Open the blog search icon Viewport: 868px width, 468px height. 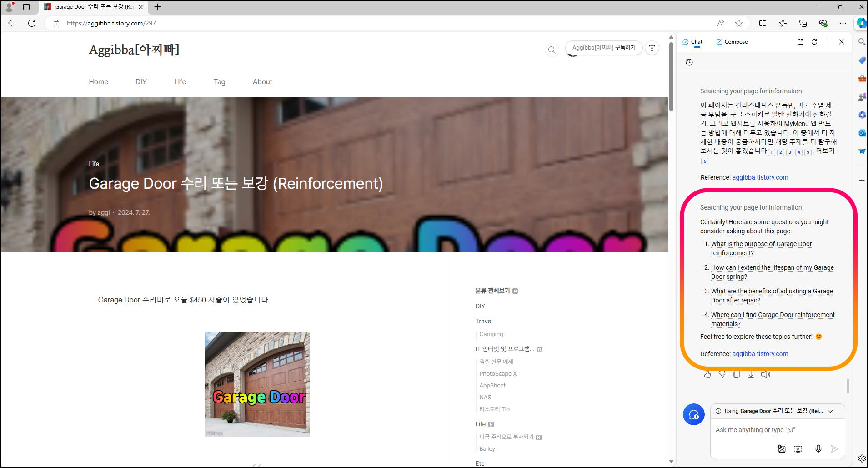point(552,50)
